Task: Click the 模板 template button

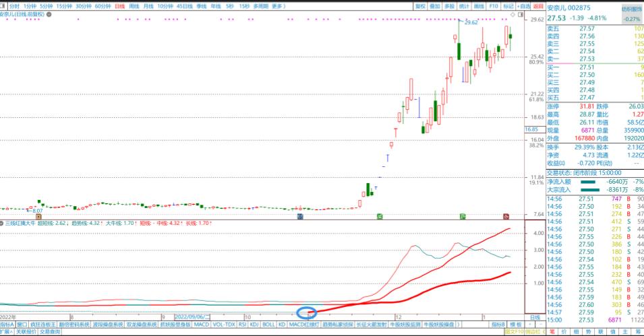Action: [515, 324]
